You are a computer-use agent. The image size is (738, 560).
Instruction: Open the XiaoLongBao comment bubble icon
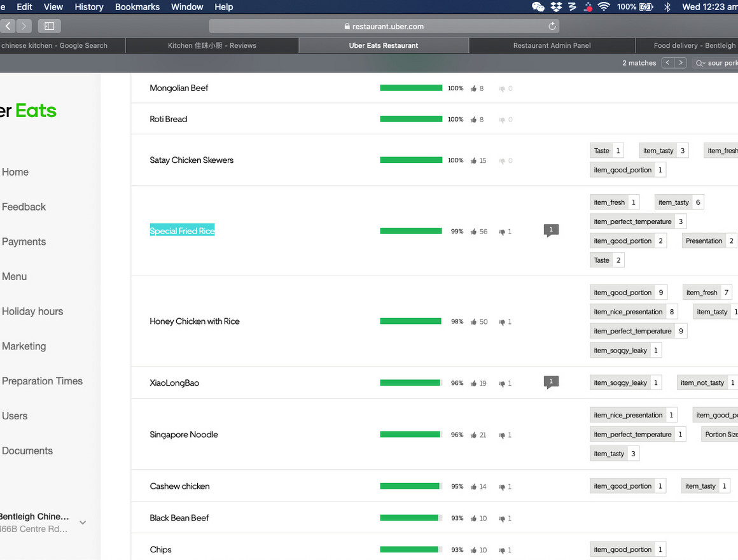tap(551, 382)
